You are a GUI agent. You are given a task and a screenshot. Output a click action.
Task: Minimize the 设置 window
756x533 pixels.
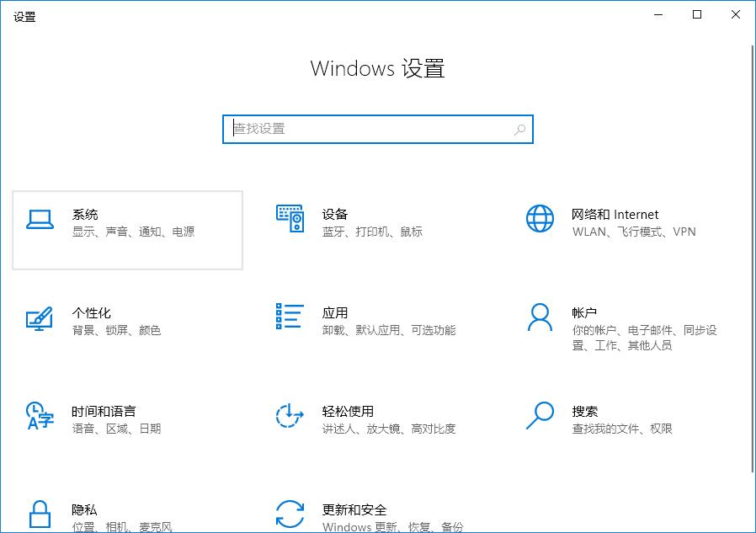click(x=658, y=15)
